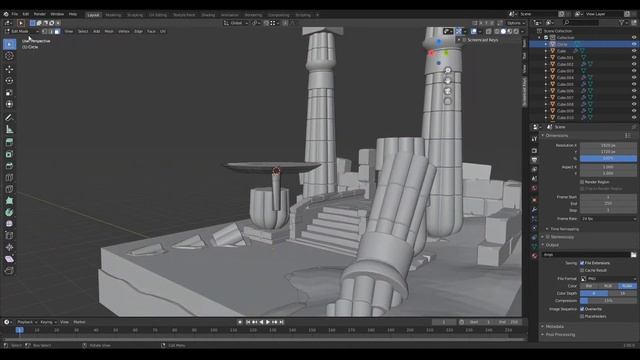
Task: Activate the Extrude Region tool
Action: pos(9,142)
